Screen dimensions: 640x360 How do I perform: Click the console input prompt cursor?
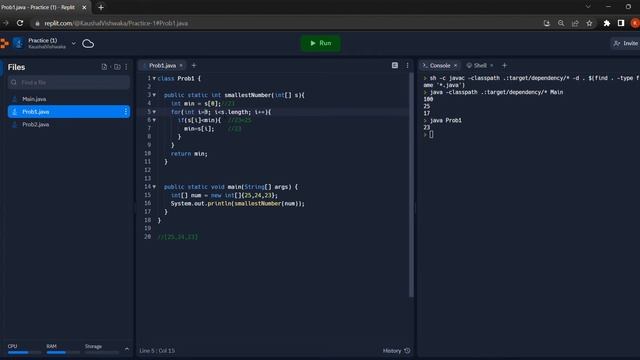431,134
